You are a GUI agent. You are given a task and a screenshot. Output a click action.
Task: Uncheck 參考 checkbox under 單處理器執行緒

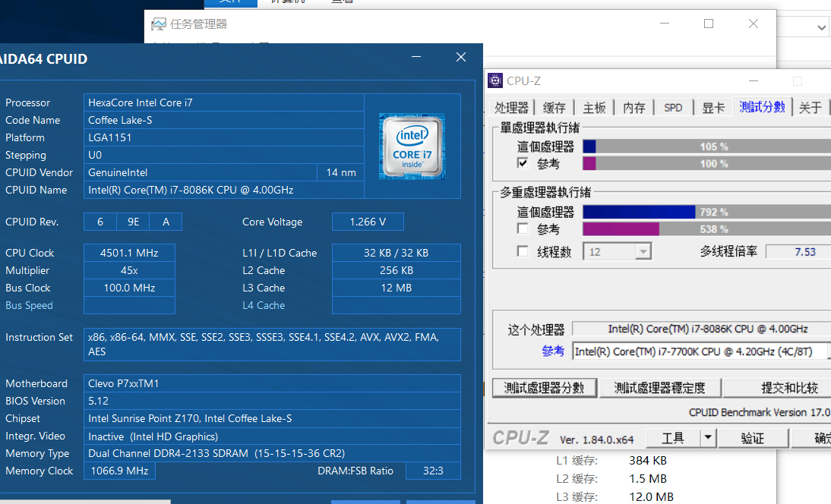point(523,163)
